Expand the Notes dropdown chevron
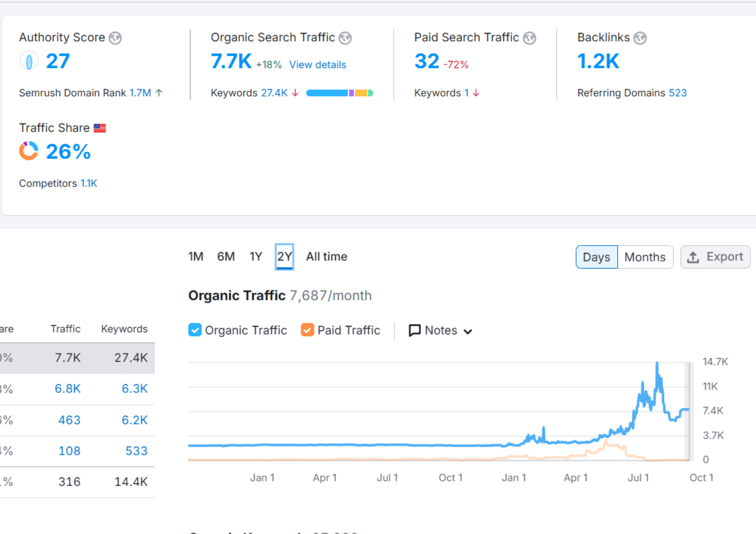This screenshot has height=534, width=756. (468, 332)
